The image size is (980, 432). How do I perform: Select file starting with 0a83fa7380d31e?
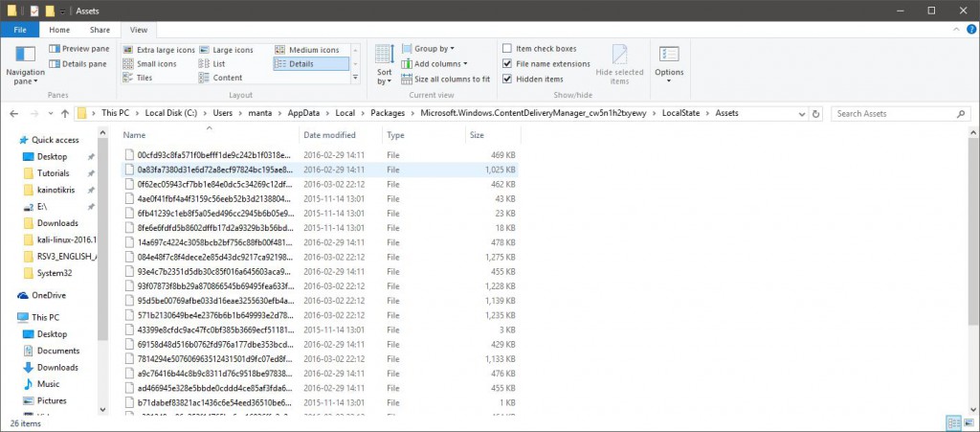click(320, 170)
